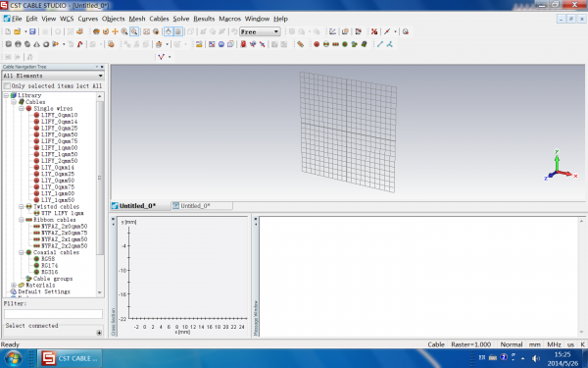The height and width of the screenshot is (368, 588).
Task: Click the blue branching node tool icon
Action: coord(390,44)
